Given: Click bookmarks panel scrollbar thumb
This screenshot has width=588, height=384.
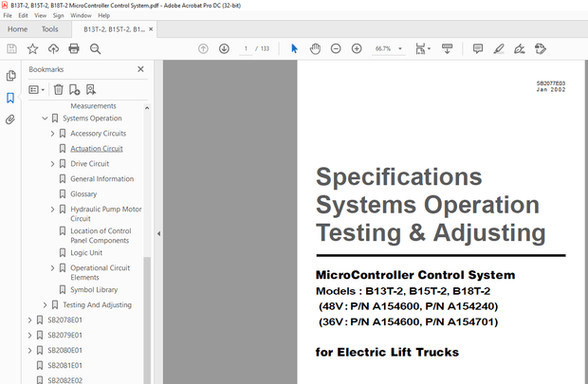Looking at the screenshot, I should [147, 319].
